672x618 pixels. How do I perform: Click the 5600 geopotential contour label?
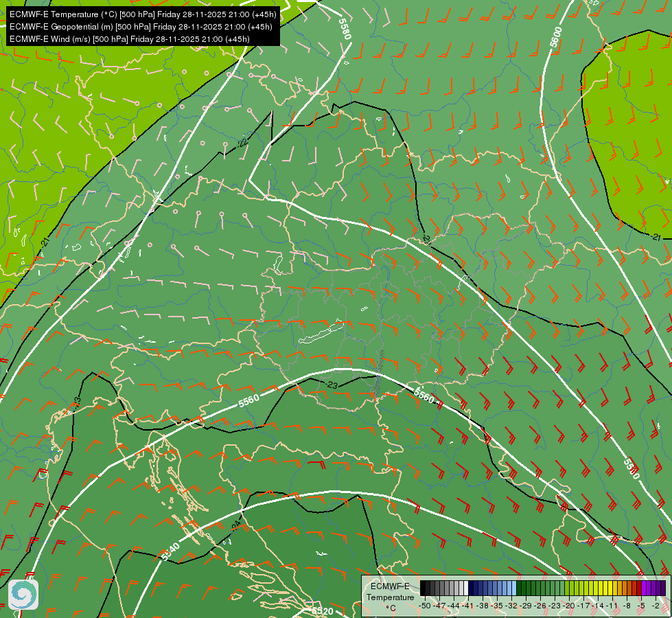(555, 37)
